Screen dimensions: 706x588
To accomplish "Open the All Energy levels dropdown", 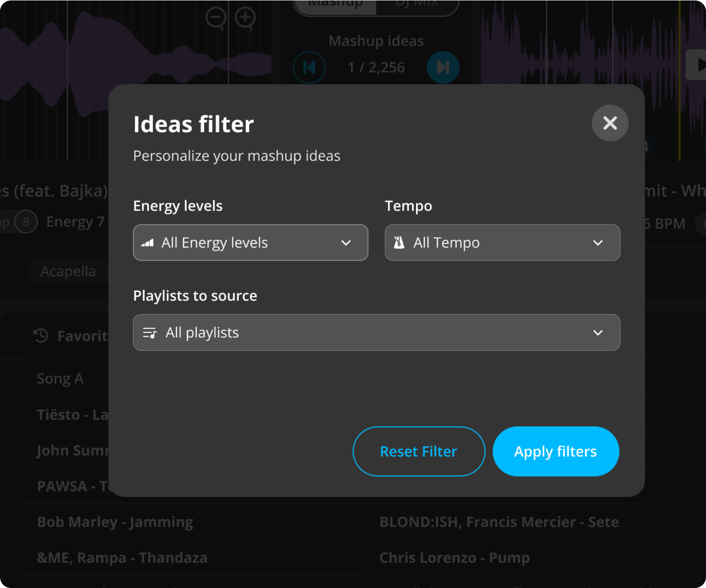I will tap(250, 243).
